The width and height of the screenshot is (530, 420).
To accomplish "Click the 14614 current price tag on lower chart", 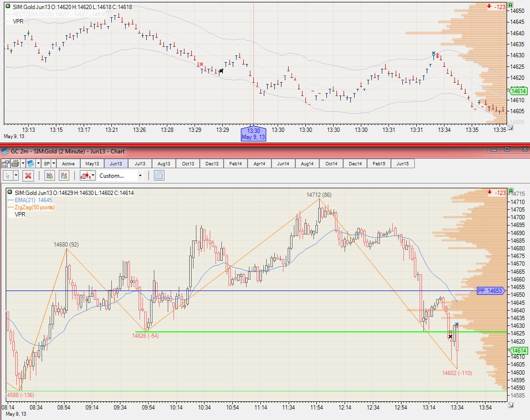I will [519, 351].
